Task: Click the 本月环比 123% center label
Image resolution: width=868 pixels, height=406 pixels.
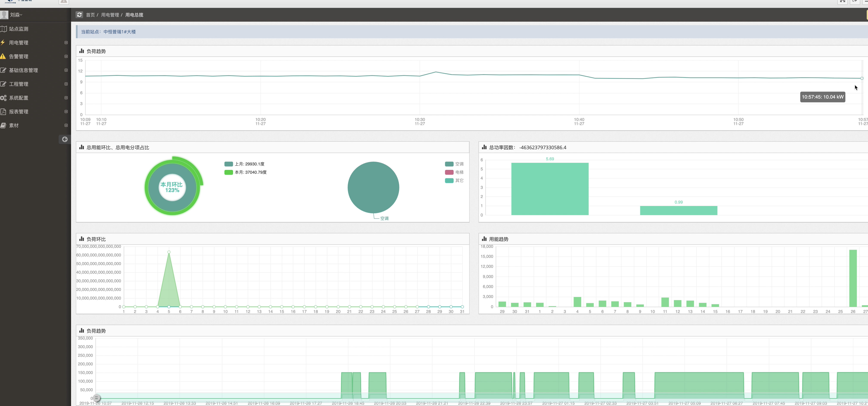Action: pyautogui.click(x=172, y=187)
